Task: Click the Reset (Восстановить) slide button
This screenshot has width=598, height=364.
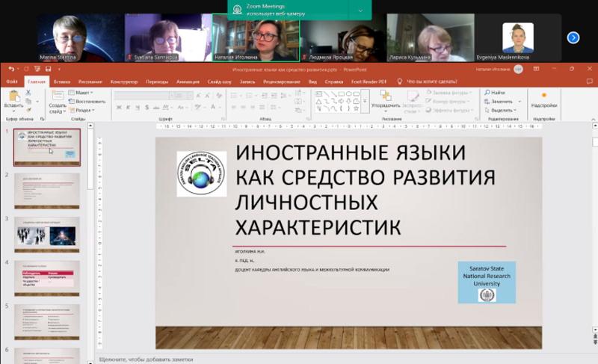Action: pos(87,101)
